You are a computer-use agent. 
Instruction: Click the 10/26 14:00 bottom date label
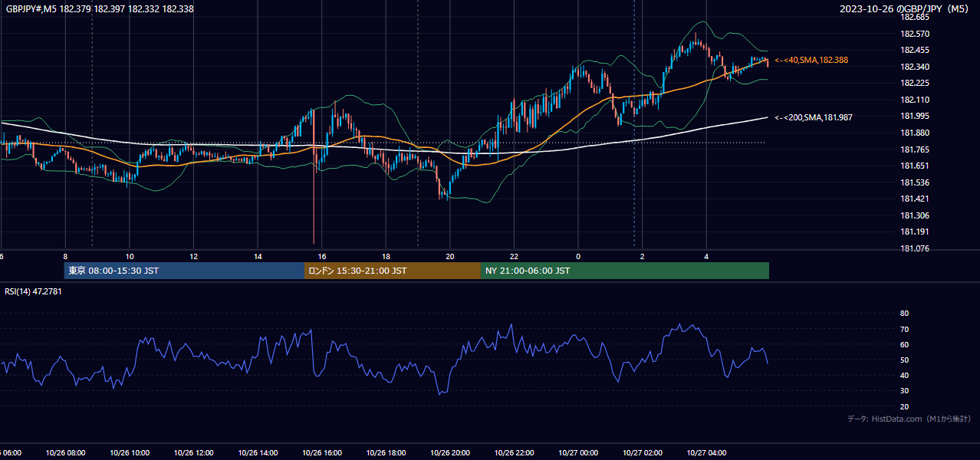pyautogui.click(x=258, y=453)
